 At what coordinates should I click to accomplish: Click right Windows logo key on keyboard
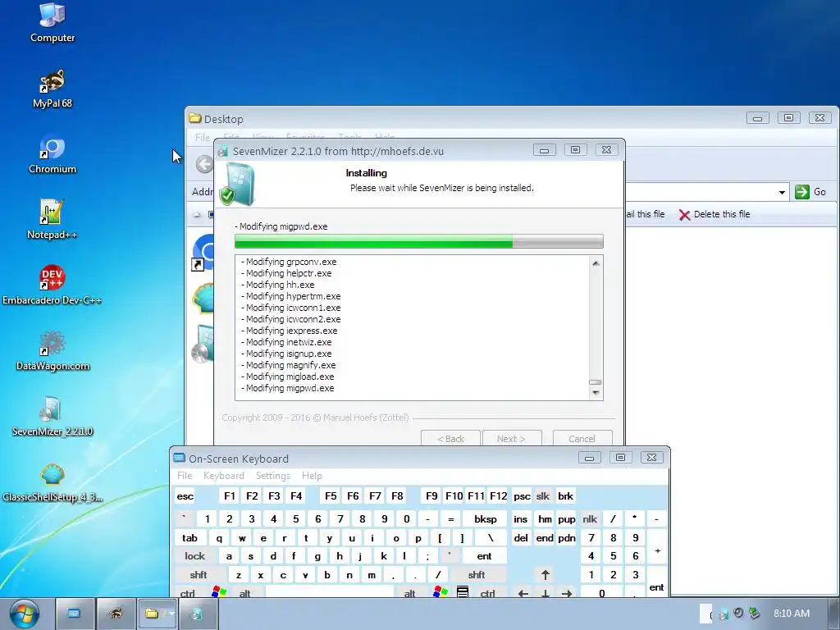[x=441, y=592]
